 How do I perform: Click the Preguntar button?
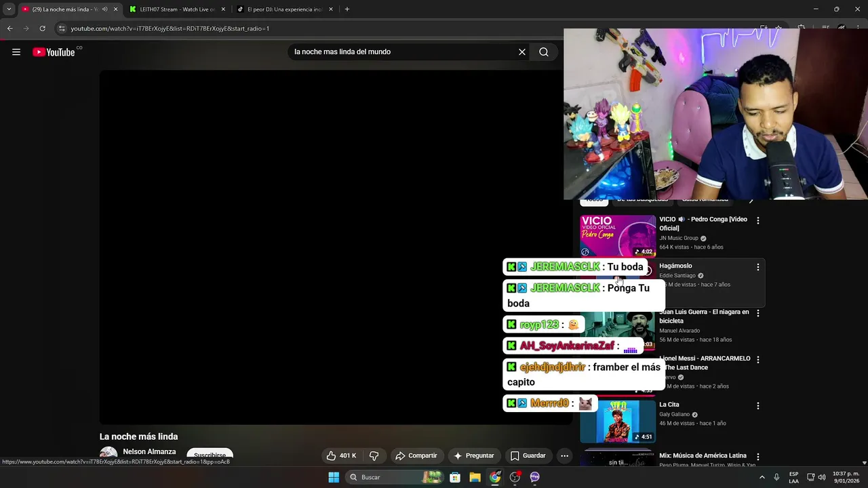[x=473, y=455]
